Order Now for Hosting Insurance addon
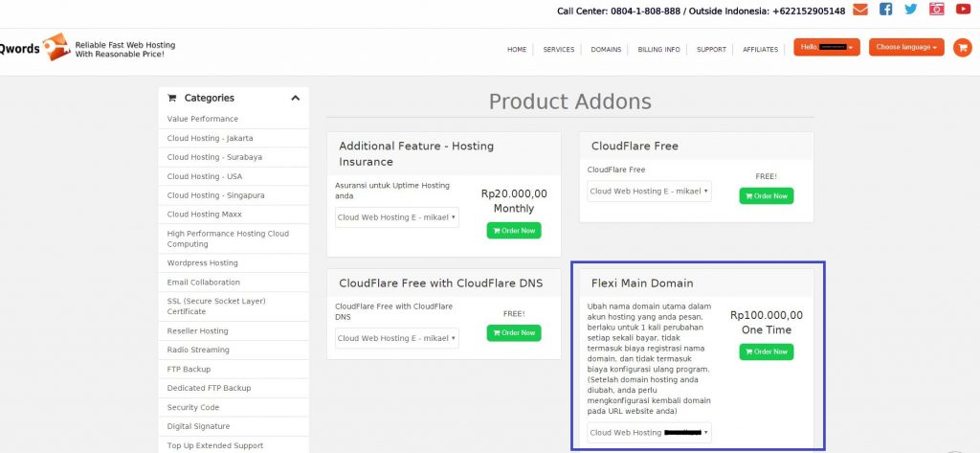The image size is (980, 453). 514,230
